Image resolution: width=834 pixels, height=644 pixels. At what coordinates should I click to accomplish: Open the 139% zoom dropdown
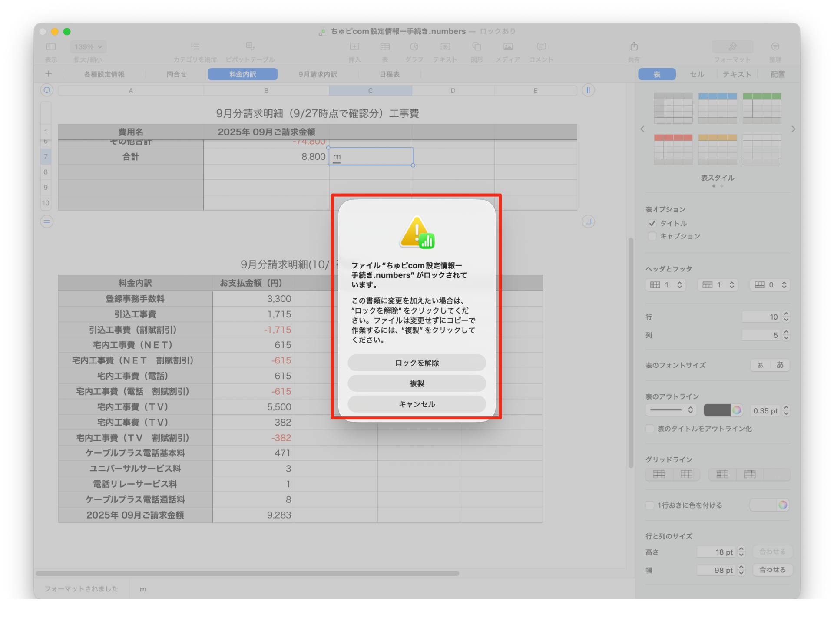88,46
